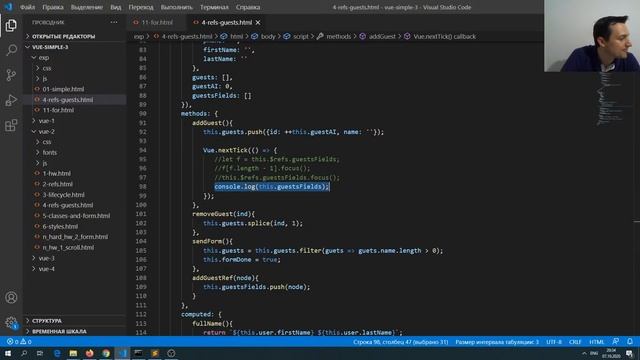Expand the ВРЕМЕННАЯ ШКАЛА panel

(59, 331)
